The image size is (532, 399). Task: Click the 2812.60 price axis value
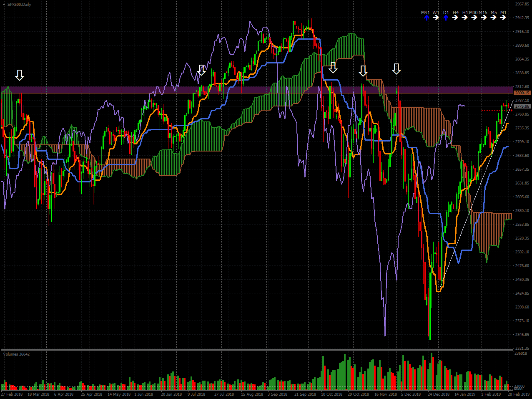click(522, 87)
